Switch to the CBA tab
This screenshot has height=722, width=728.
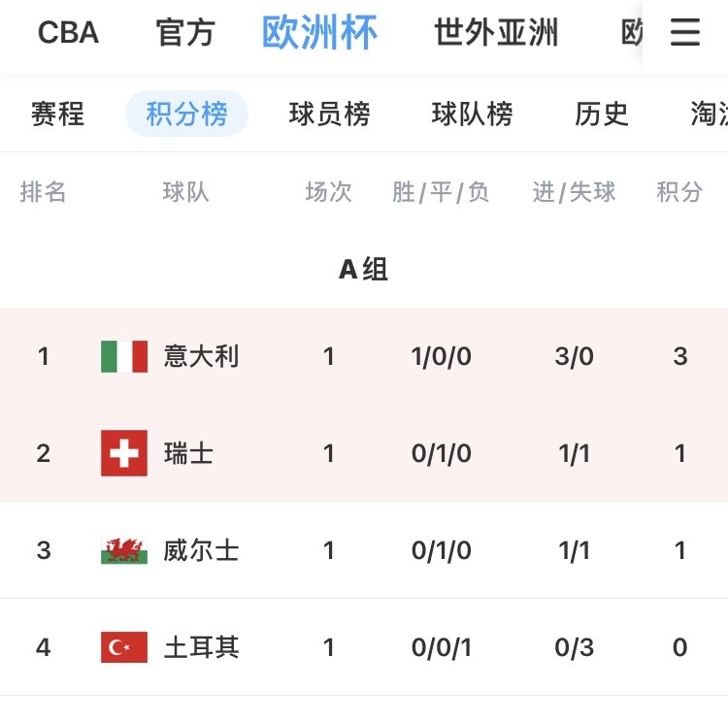pyautogui.click(x=68, y=33)
